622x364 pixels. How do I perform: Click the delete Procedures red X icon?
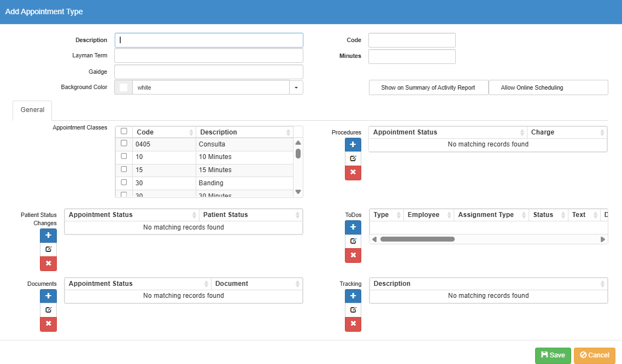coord(353,173)
